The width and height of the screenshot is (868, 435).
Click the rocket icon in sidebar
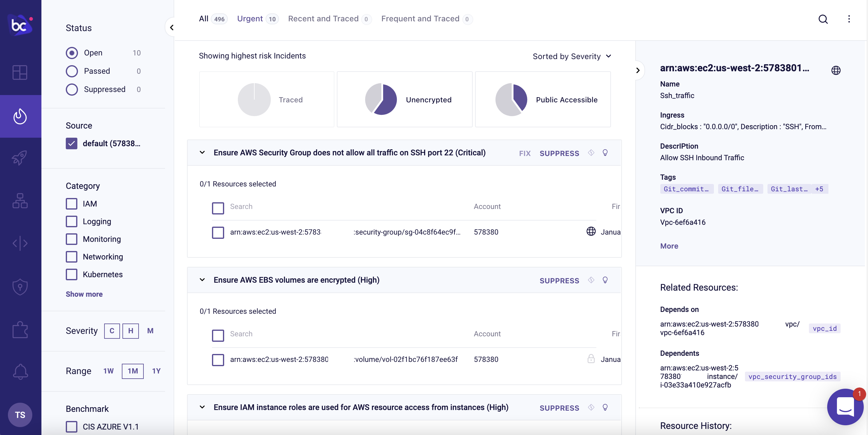(x=20, y=158)
